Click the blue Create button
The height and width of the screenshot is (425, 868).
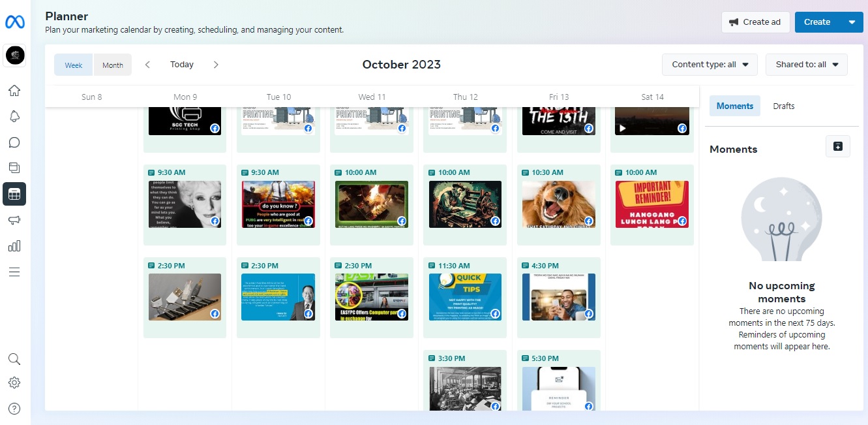tap(817, 22)
